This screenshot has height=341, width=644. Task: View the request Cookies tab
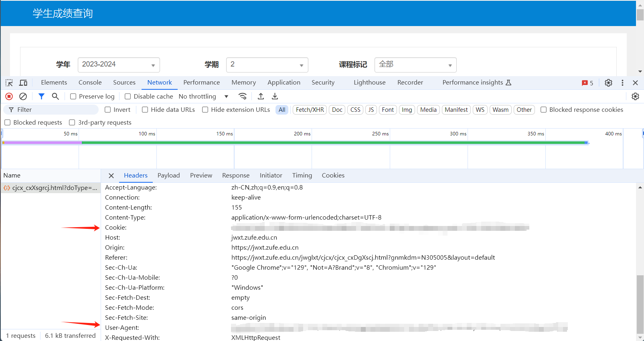(x=333, y=176)
